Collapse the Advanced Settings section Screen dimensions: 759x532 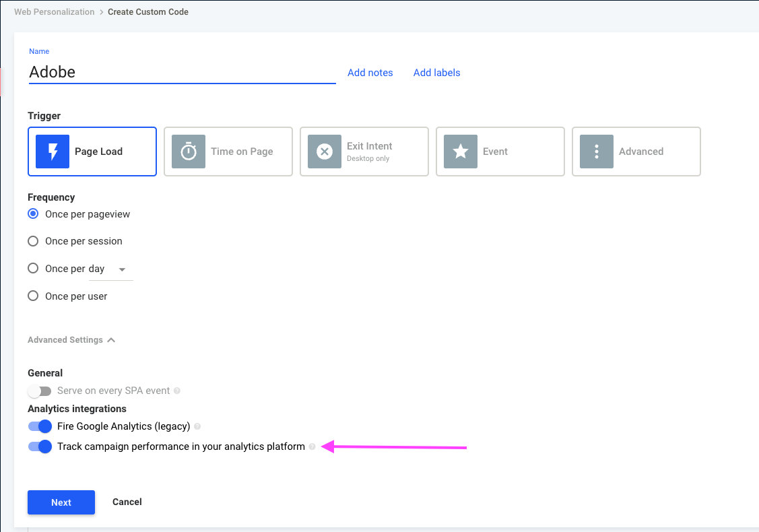[x=71, y=340]
